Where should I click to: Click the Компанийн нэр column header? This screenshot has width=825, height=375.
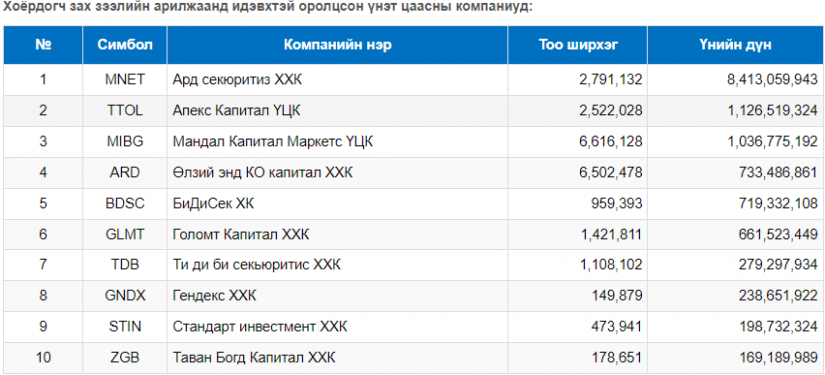click(x=337, y=45)
